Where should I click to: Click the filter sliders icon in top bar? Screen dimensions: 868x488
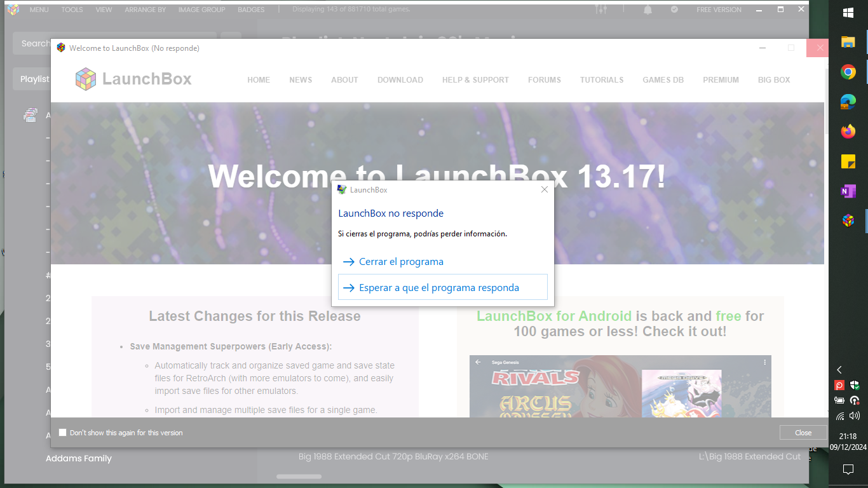pyautogui.click(x=600, y=10)
